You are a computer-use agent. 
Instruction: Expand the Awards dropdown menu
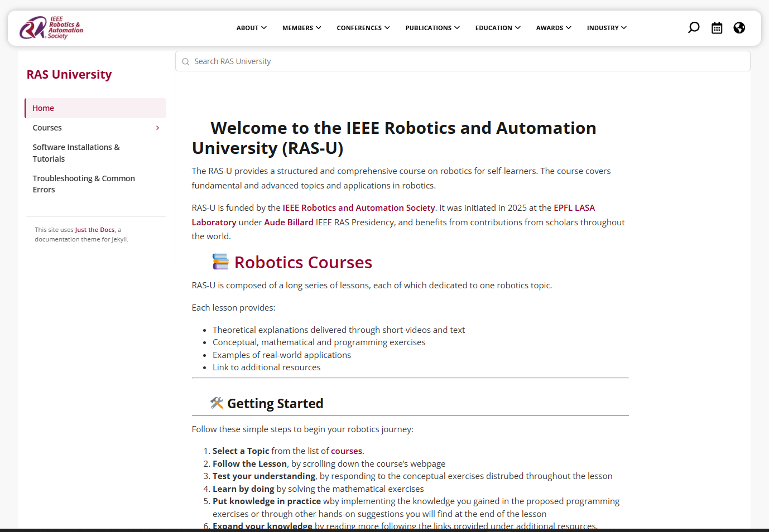click(x=554, y=28)
